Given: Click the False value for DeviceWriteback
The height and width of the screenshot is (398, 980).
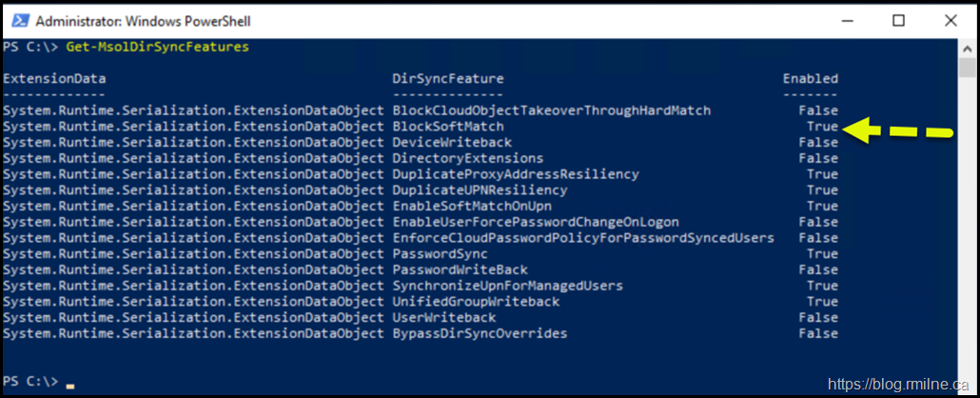Looking at the screenshot, I should click(818, 143).
